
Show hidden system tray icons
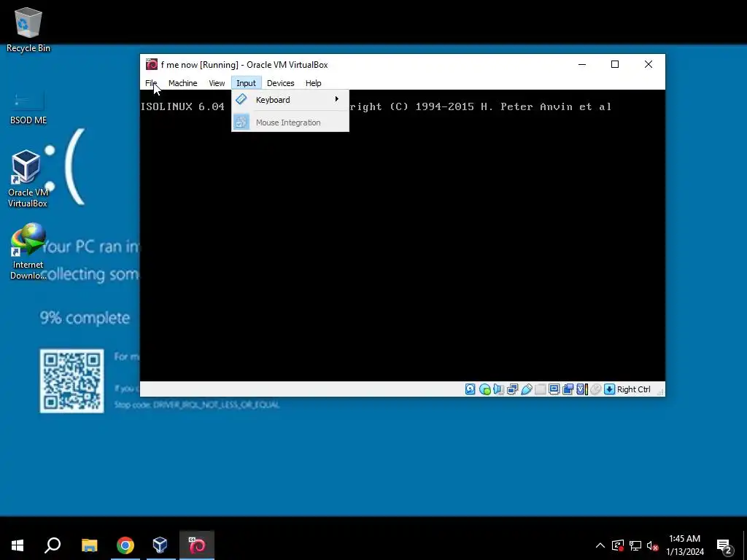(600, 545)
